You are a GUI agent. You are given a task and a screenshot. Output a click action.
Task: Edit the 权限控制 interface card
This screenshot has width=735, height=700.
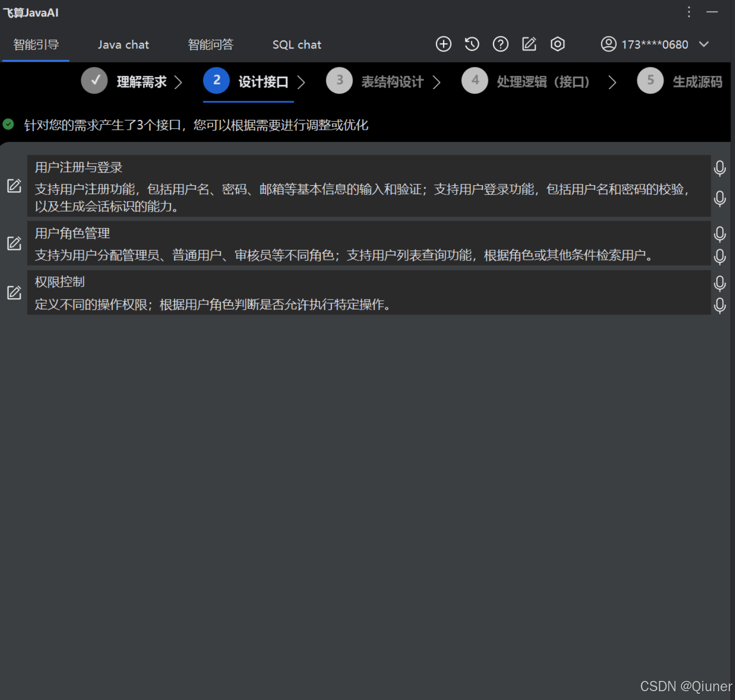14,292
